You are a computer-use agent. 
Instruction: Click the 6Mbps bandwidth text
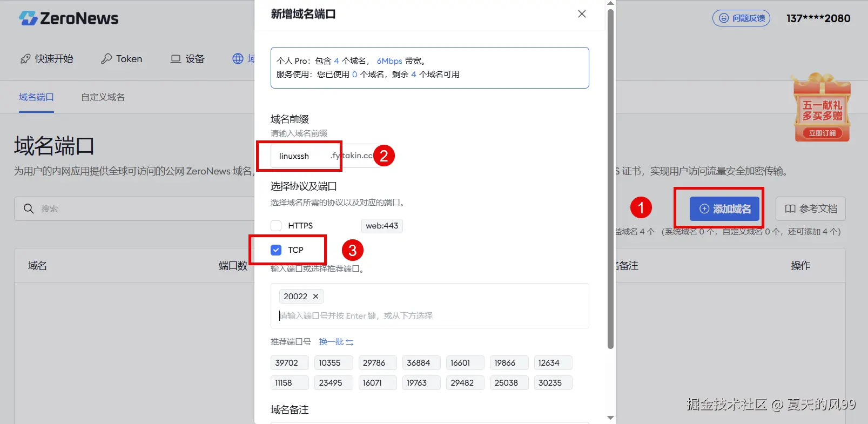389,61
